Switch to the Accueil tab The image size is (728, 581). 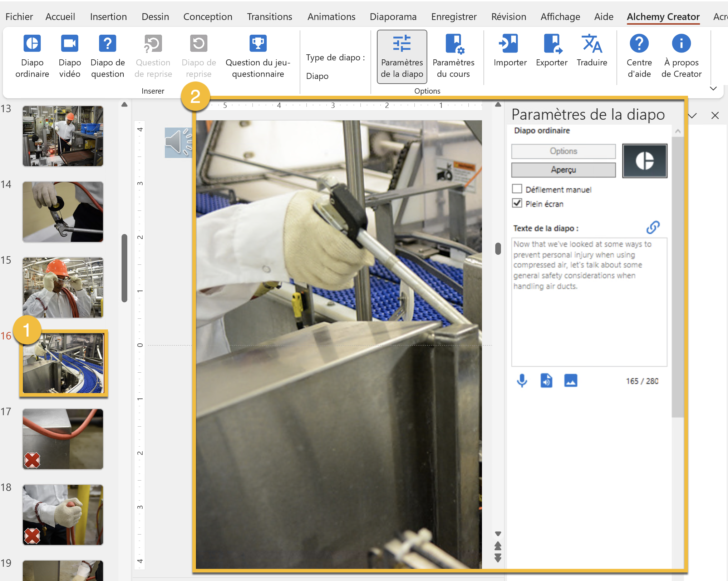[x=60, y=17]
